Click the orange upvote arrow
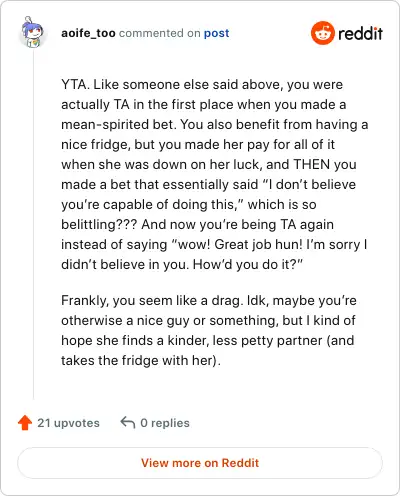This screenshot has height=496, width=400. tap(25, 423)
